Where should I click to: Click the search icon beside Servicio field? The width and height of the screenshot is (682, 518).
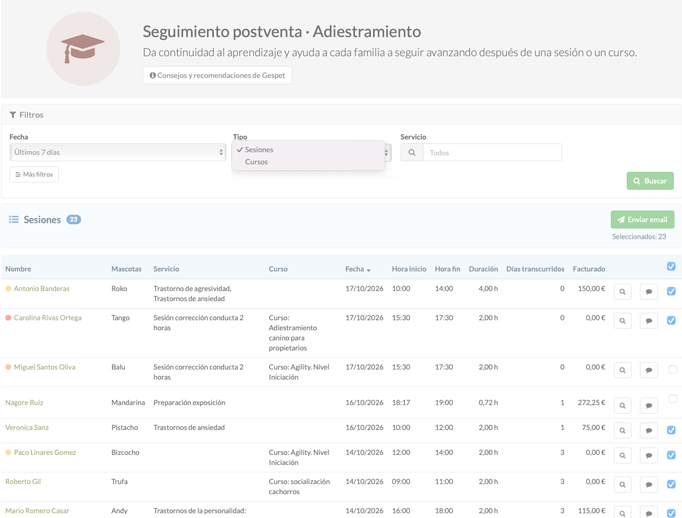pyautogui.click(x=412, y=153)
